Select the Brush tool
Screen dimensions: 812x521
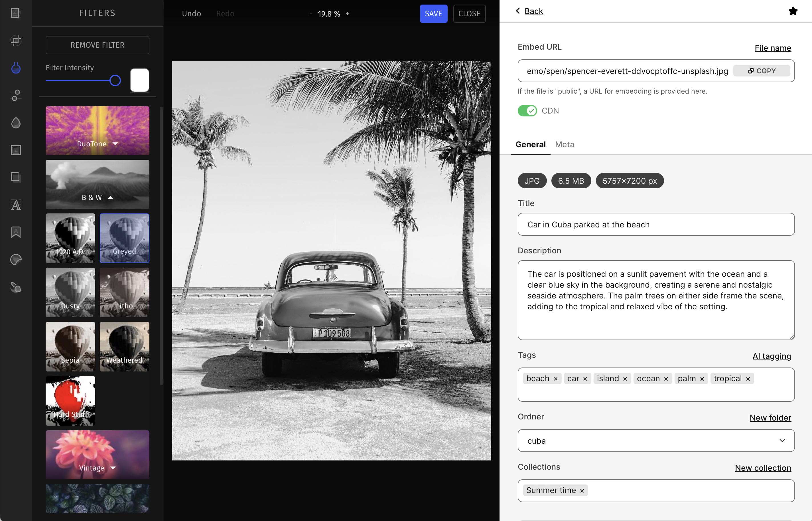coord(16,287)
